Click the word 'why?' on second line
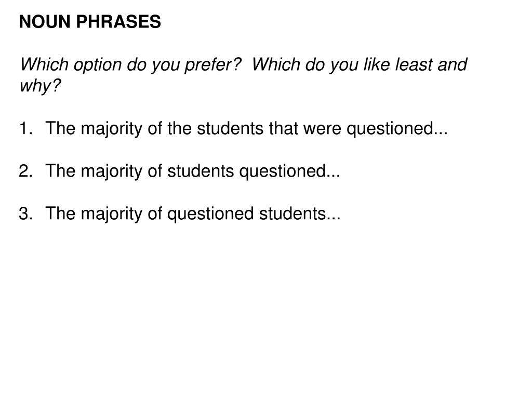The height and width of the screenshot is (399, 532). (x=40, y=86)
